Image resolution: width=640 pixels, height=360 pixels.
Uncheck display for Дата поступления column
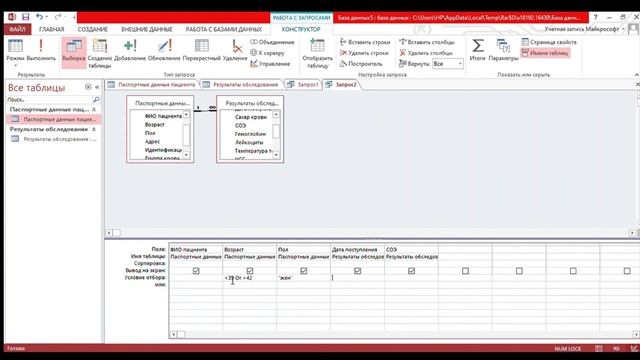pyautogui.click(x=358, y=271)
